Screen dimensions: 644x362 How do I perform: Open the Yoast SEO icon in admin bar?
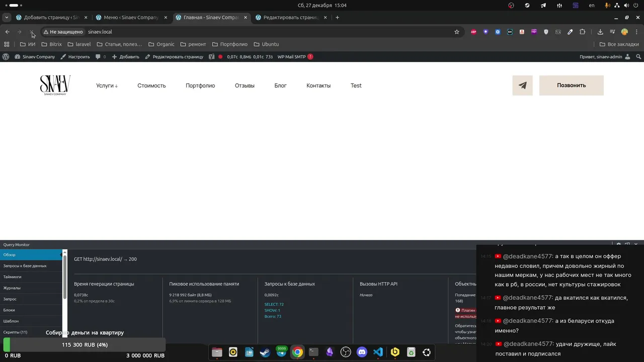212,57
